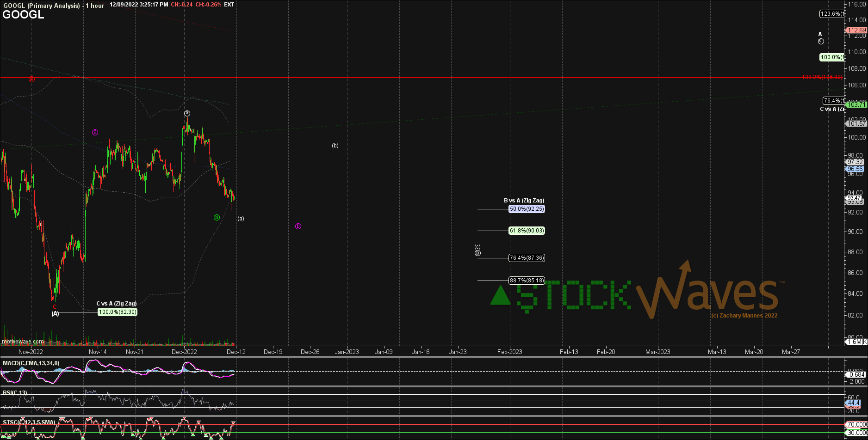
Task: Click the 97.32 price tag
Action: pos(855,162)
